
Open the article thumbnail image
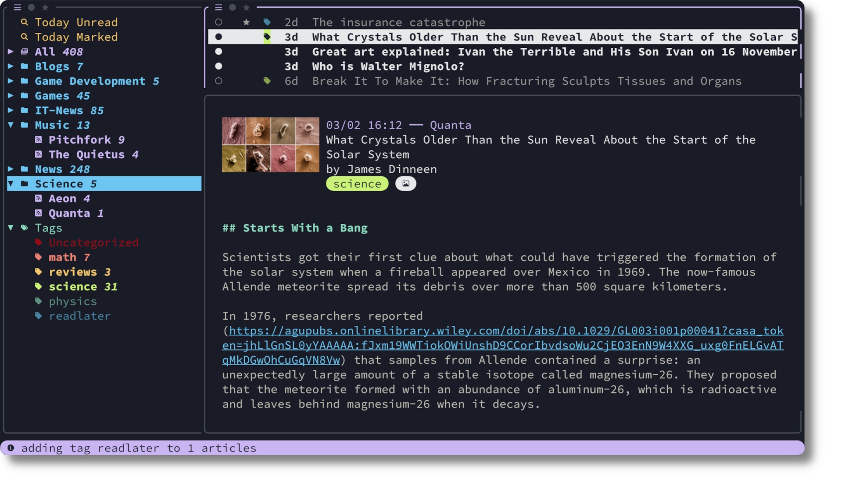pos(270,145)
